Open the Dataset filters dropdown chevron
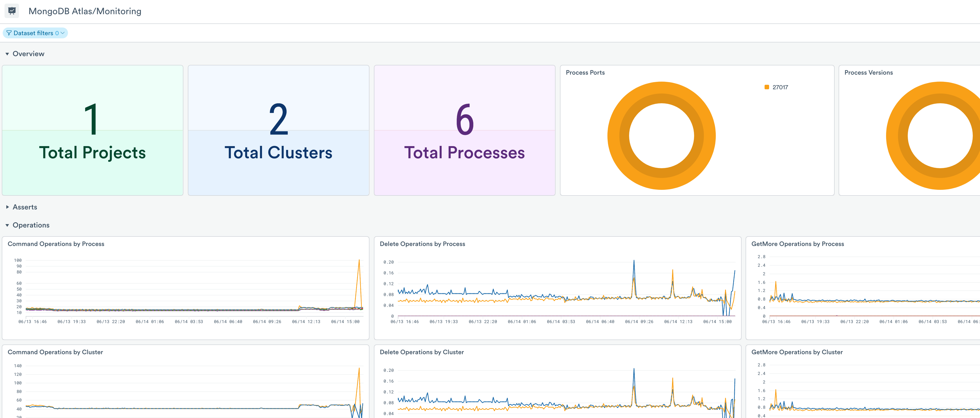980x418 pixels. pos(63,33)
